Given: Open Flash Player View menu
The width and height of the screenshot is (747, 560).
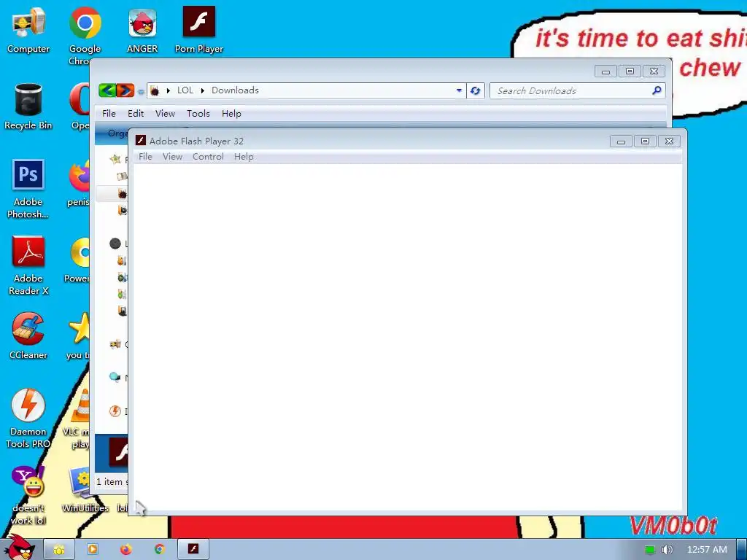Looking at the screenshot, I should [172, 157].
